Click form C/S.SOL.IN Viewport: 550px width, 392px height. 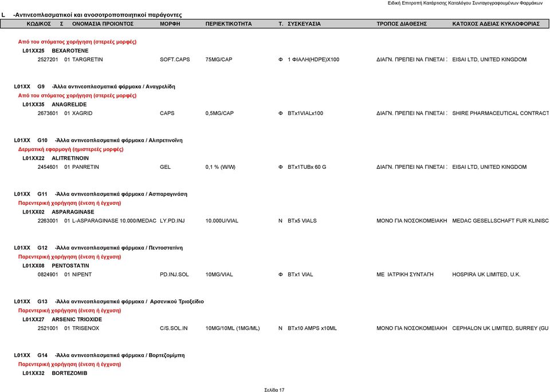click(x=174, y=328)
